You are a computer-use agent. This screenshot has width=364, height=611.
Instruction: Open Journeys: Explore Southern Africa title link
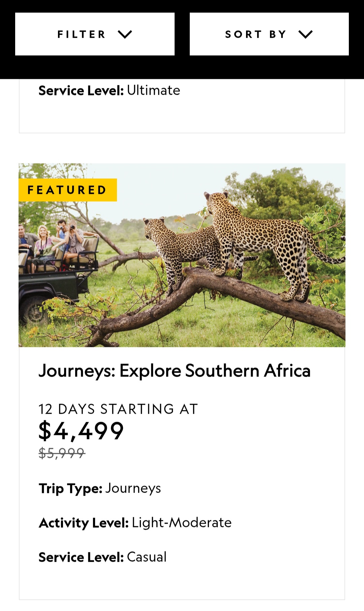coord(175,371)
